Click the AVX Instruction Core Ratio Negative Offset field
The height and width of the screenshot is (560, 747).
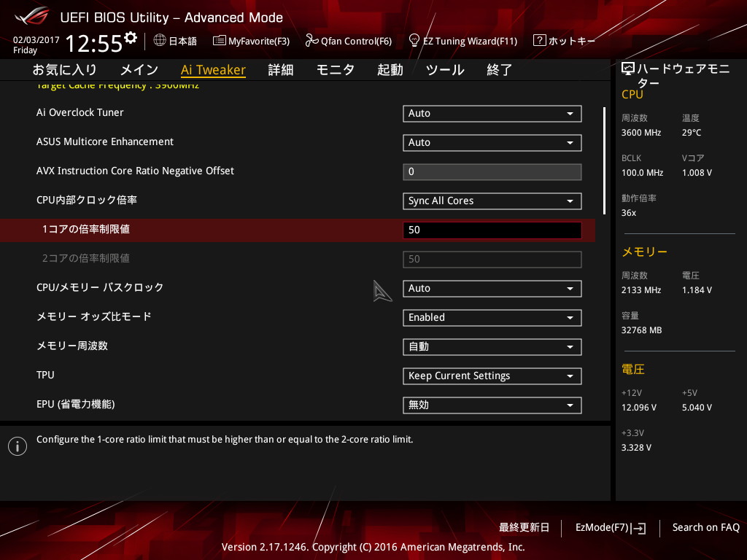coord(492,172)
